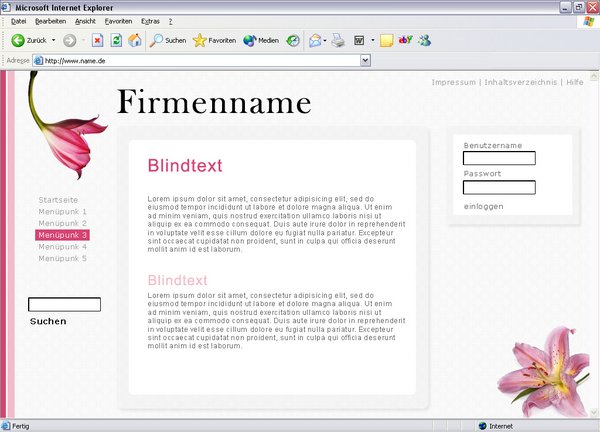Select Menüpunk 5 in side menu
Screen dimensions: 600x432
[x=62, y=259]
